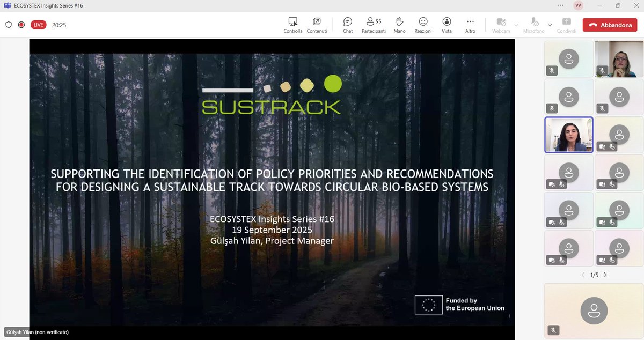Click the shield privacy icon

[9, 25]
